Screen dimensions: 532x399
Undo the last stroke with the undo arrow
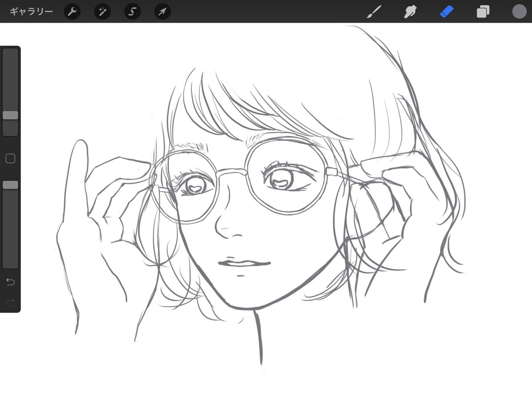10,282
